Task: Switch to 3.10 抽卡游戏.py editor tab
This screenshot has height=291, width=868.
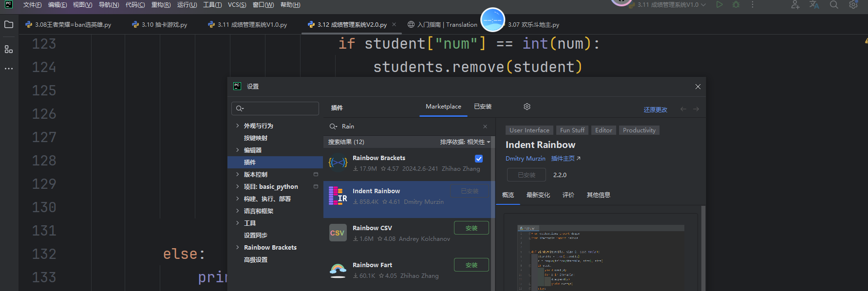Action: pos(160,24)
